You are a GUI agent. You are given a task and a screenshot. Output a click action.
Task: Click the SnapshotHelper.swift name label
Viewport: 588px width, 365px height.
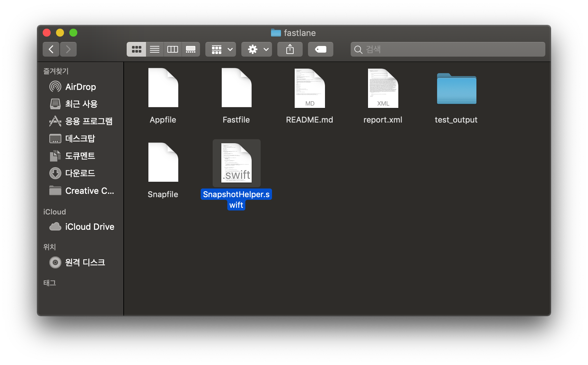coord(236,199)
